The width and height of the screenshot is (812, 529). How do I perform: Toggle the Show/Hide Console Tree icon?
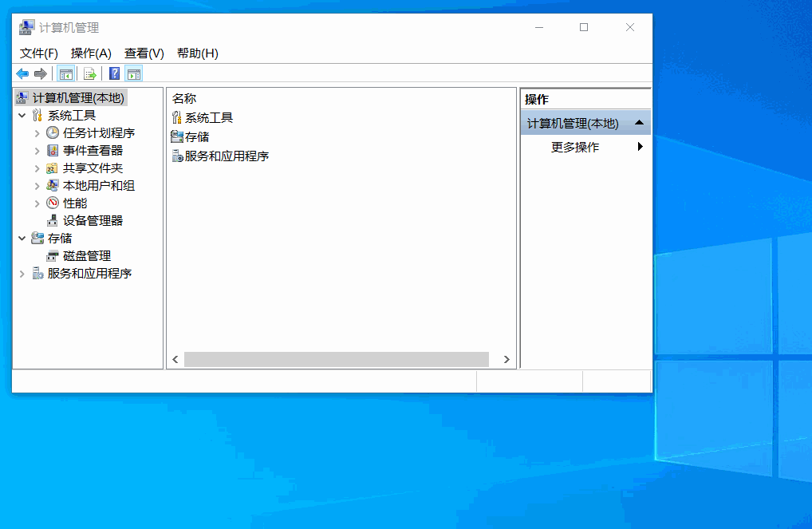[x=65, y=74]
